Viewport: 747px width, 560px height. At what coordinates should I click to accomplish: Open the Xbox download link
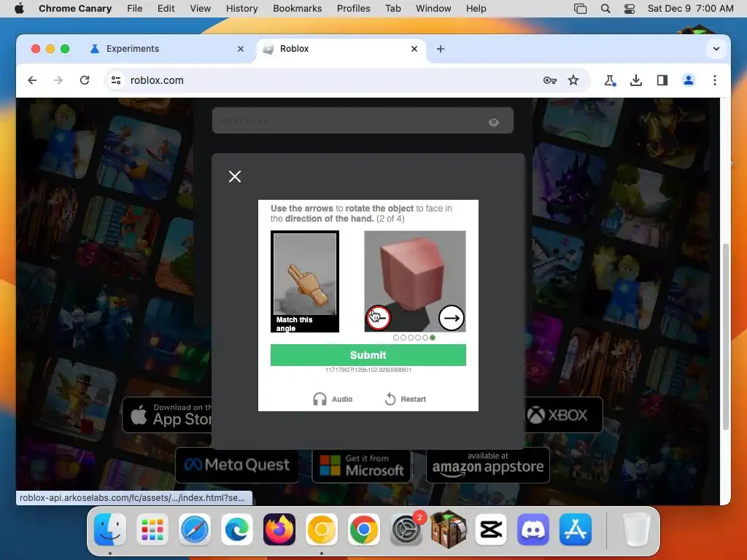pyautogui.click(x=564, y=415)
